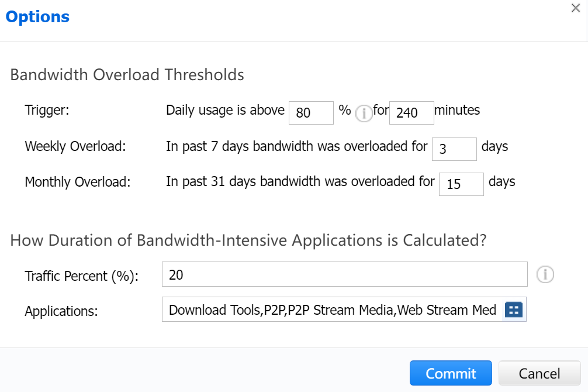Focus the Traffic Percent input box
Image resolution: width=588 pixels, height=392 pixels.
click(x=344, y=274)
